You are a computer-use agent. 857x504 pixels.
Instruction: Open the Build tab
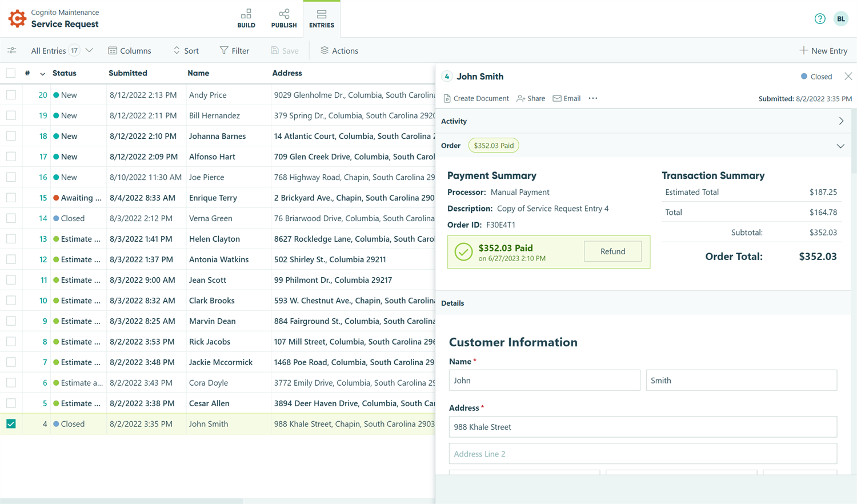[x=246, y=18]
